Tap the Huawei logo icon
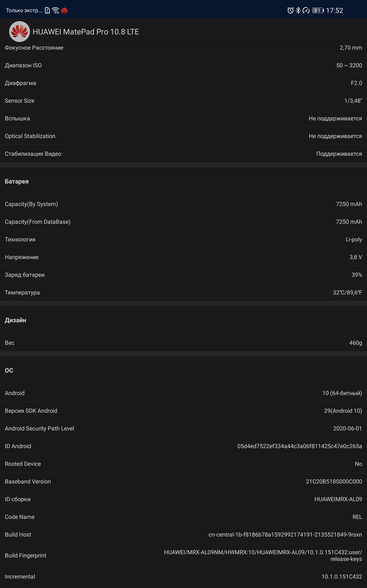 [19, 32]
